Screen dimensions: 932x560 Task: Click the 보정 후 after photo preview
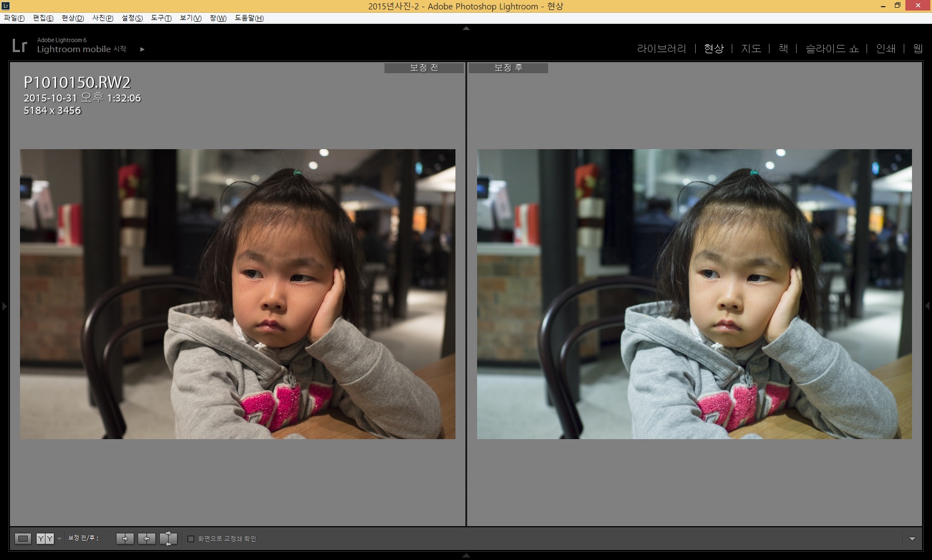(x=694, y=294)
